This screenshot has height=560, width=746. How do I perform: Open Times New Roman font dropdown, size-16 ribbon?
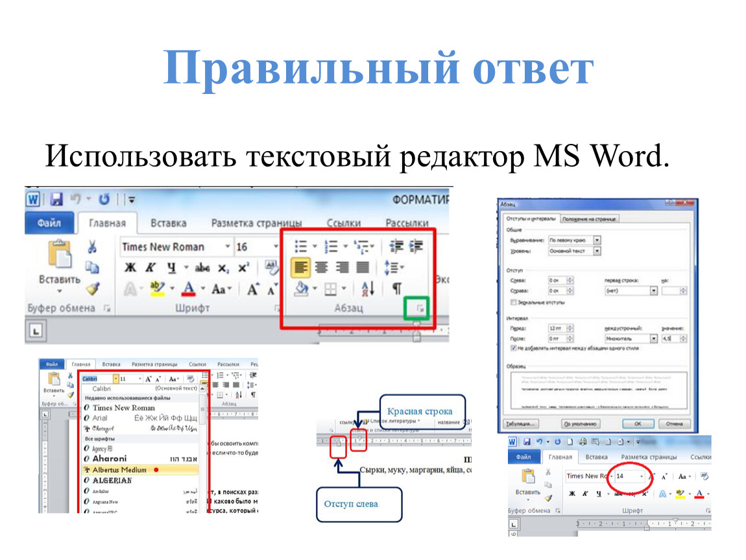point(228,246)
